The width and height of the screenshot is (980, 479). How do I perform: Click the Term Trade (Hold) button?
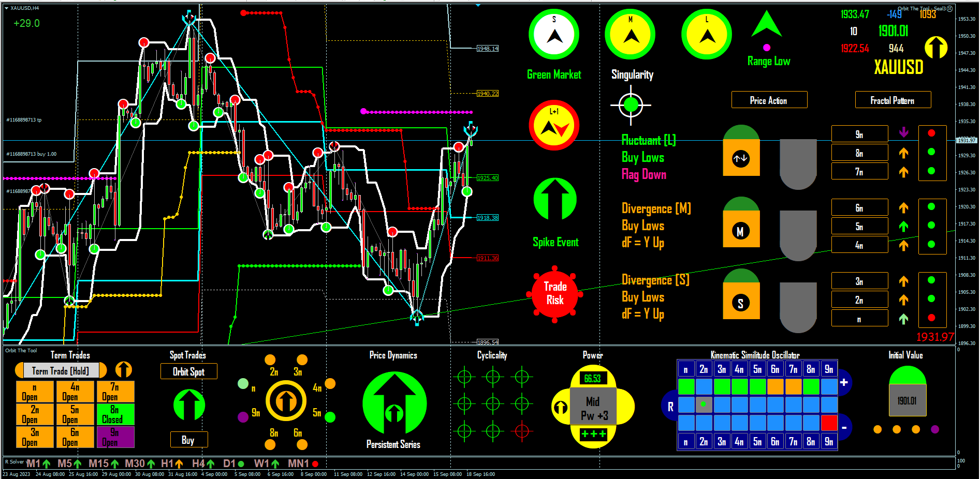[61, 370]
